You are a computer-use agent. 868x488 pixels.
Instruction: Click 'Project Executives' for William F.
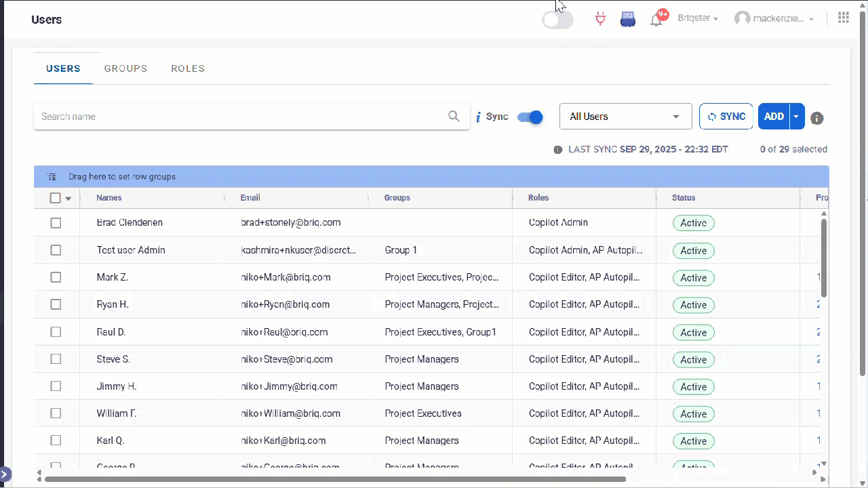[x=423, y=413]
